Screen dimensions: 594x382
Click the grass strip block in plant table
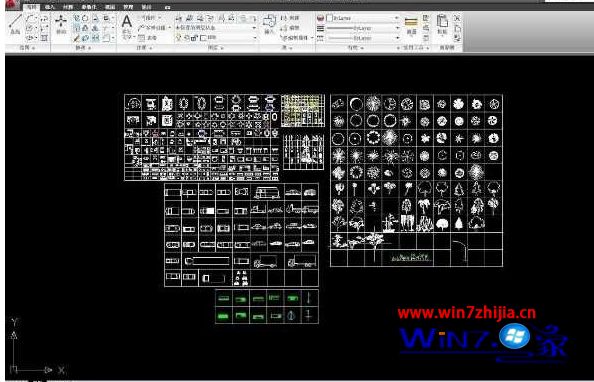point(411,257)
